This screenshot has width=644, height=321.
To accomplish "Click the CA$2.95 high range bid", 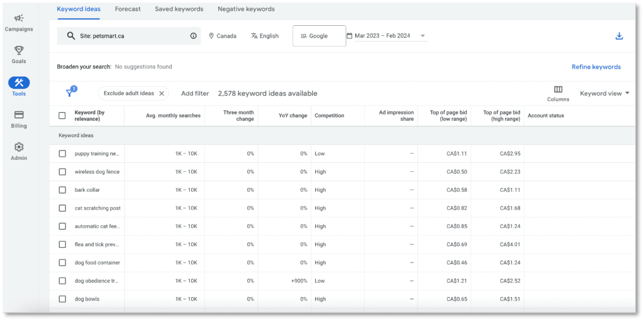I will [x=510, y=154].
